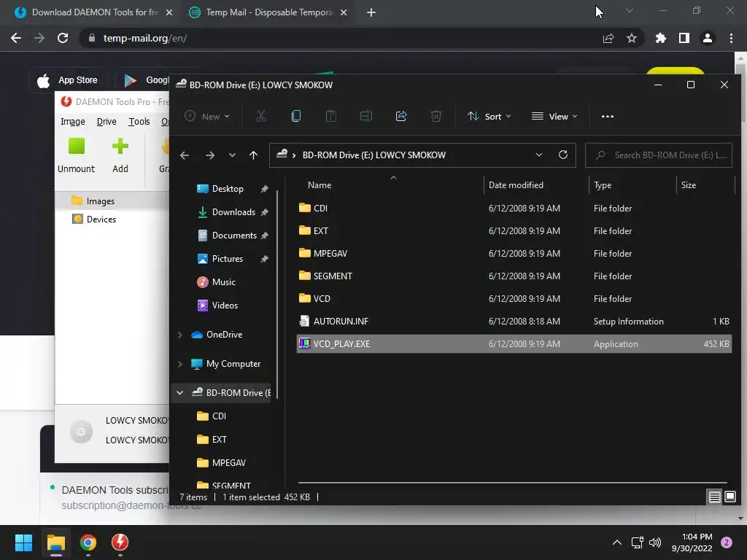
Task: Open Chrome extensions puzzle icon
Action: 660,38
